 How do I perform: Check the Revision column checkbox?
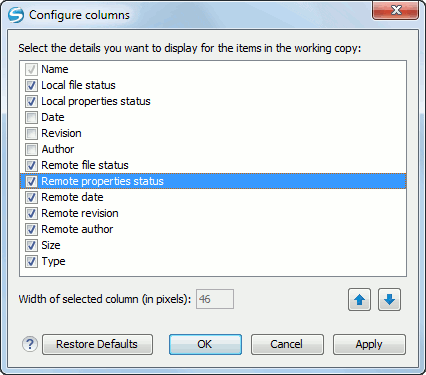tap(31, 133)
